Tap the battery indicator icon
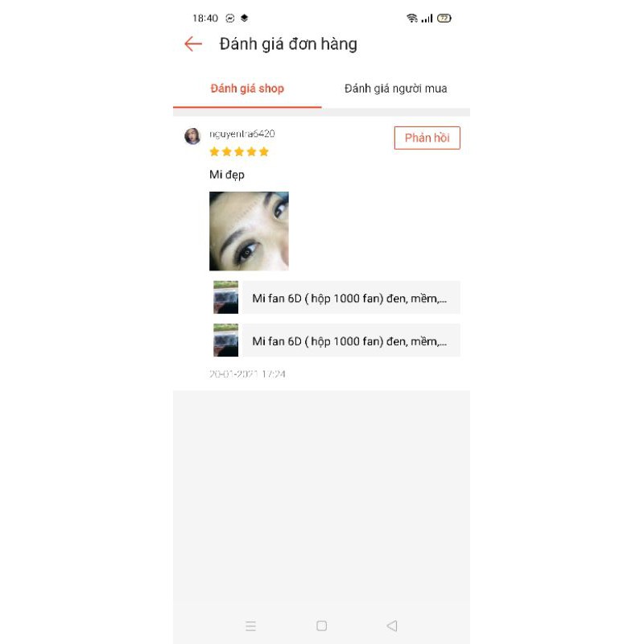This screenshot has width=644, height=644. [x=444, y=18]
